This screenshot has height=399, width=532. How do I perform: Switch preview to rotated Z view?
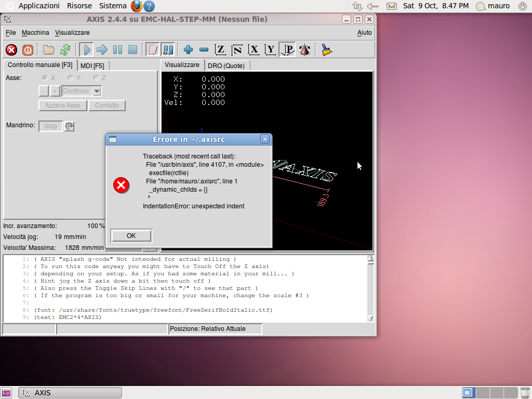pyautogui.click(x=237, y=50)
